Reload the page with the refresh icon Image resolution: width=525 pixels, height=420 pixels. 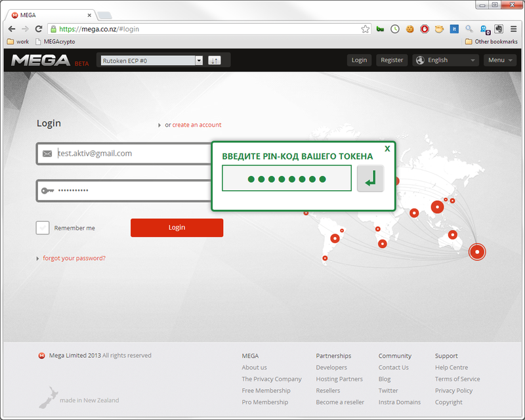(39, 29)
